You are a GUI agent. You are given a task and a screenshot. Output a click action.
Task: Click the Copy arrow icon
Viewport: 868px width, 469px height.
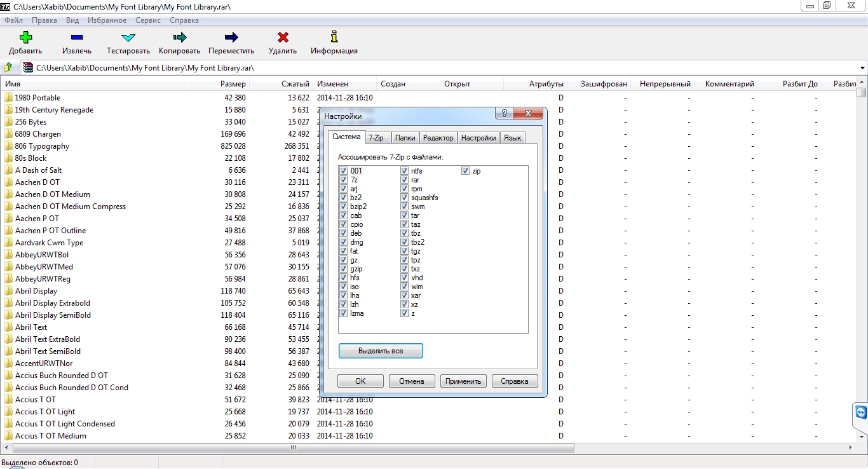point(180,37)
